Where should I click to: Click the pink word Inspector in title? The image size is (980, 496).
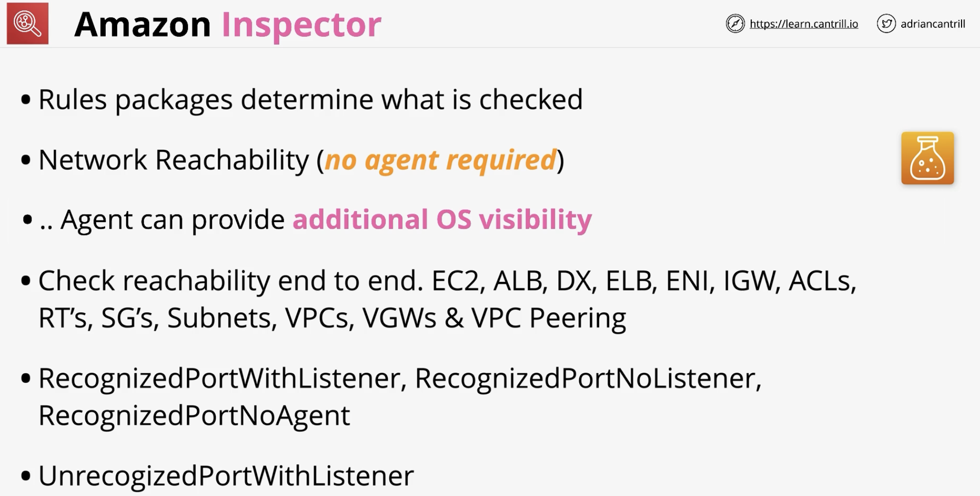click(x=302, y=25)
